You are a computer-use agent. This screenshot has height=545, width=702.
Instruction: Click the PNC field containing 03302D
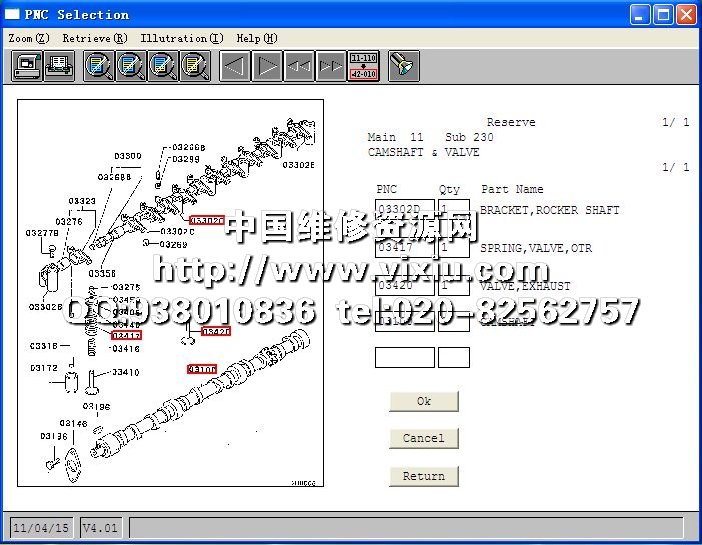tap(404, 212)
